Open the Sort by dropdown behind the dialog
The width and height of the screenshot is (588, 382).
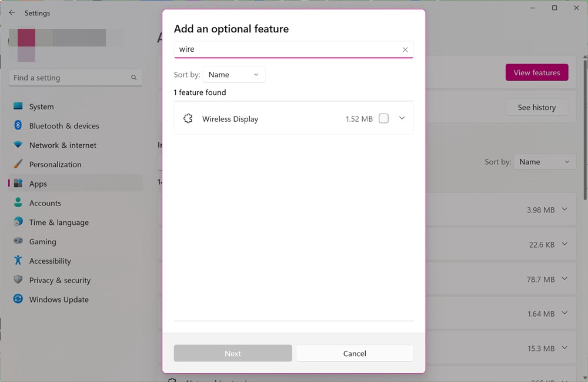coord(544,161)
